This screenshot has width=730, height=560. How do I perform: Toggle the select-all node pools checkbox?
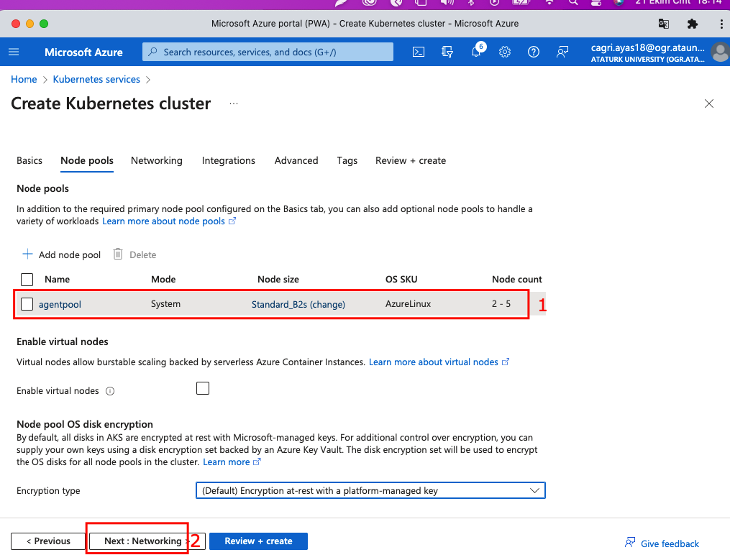tap(27, 279)
